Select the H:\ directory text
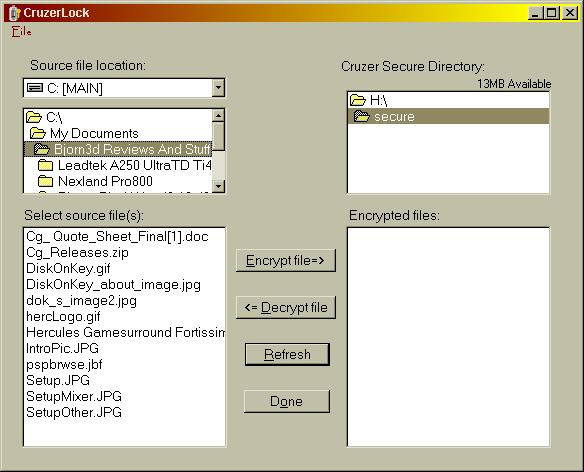 [x=378, y=100]
